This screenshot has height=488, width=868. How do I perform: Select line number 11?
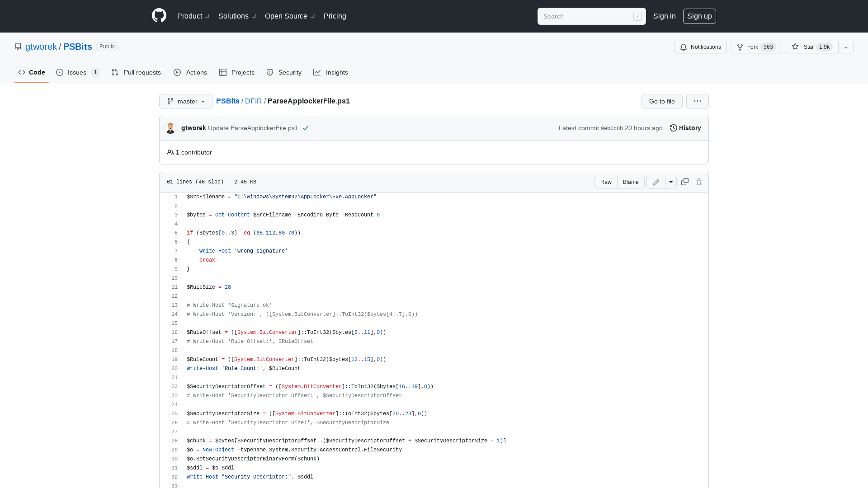(175, 287)
